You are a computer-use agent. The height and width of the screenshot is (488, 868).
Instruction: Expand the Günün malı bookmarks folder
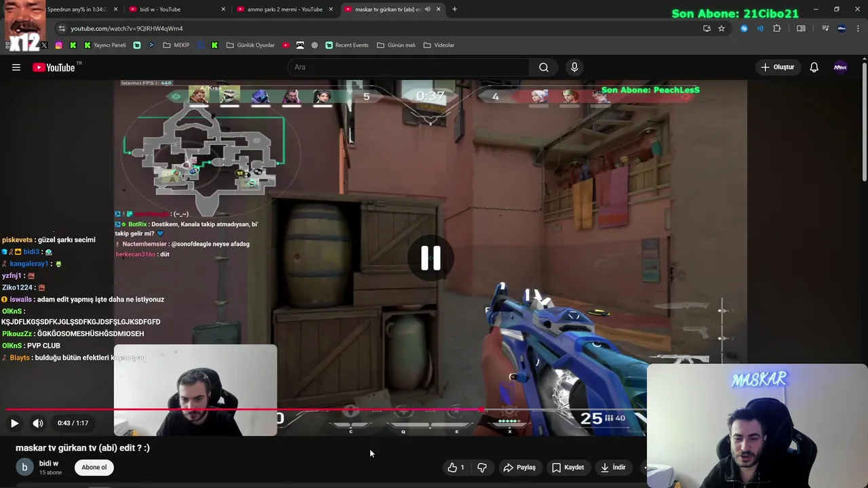396,45
